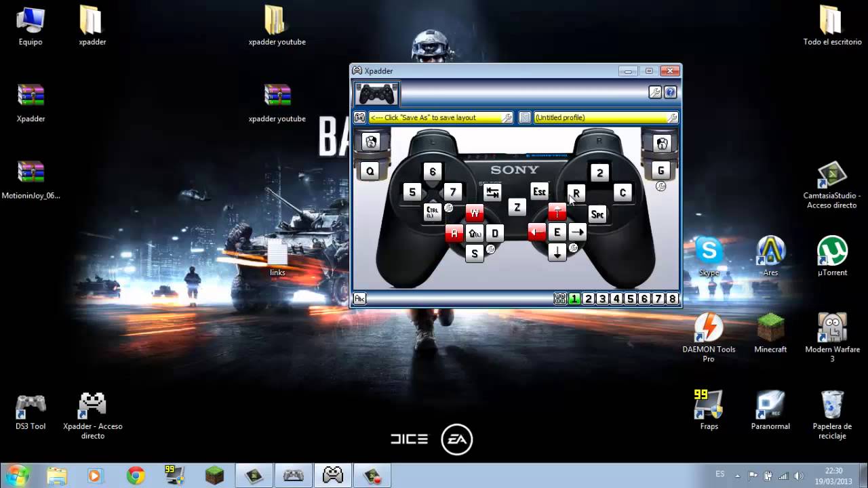Click the Z assignment on the PS button
Screen dimensions: 868x488
517,207
